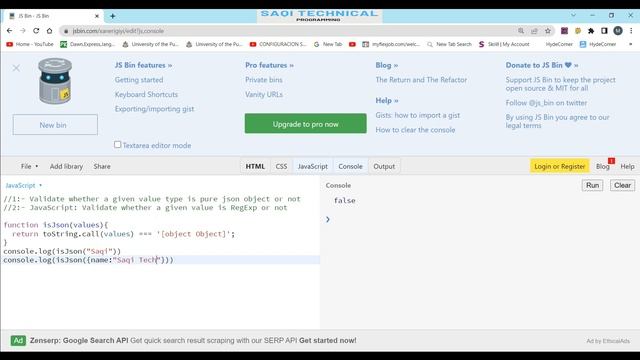Image resolution: width=640 pixels, height=360 pixels.
Task: Open Getting started link
Action: tap(139, 80)
